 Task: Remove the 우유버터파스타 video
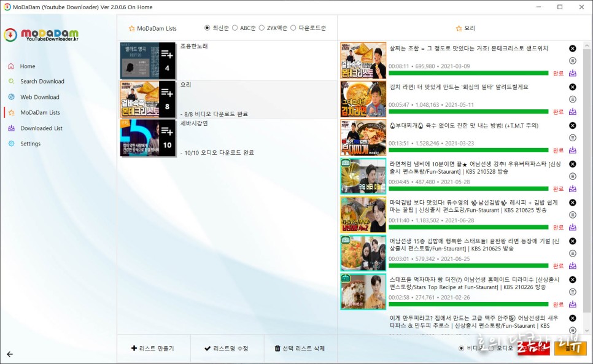[x=573, y=164]
